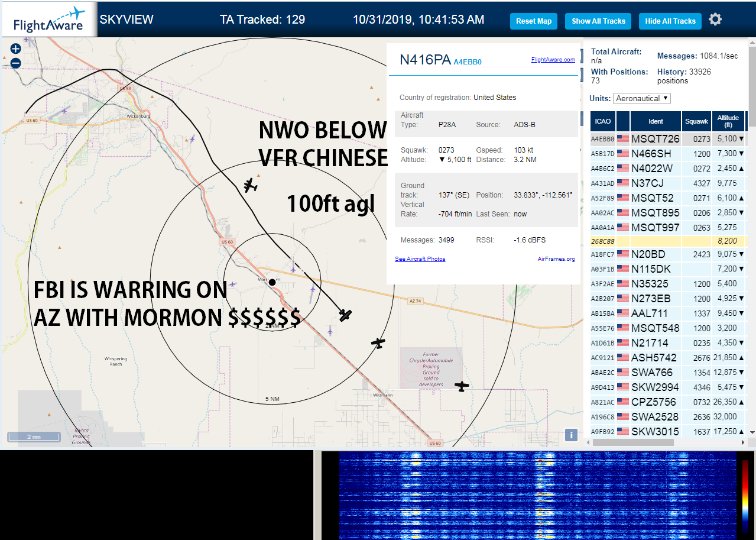This screenshot has width=756, height=540.
Task: Select the MSQT895 aircraft row
Action: [668, 212]
